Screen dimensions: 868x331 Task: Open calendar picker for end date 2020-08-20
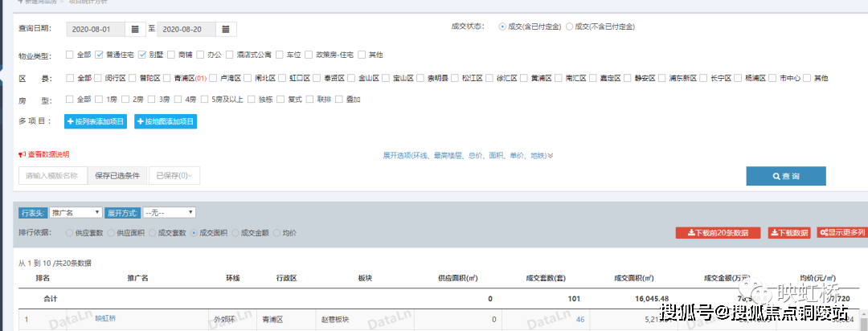tap(226, 29)
